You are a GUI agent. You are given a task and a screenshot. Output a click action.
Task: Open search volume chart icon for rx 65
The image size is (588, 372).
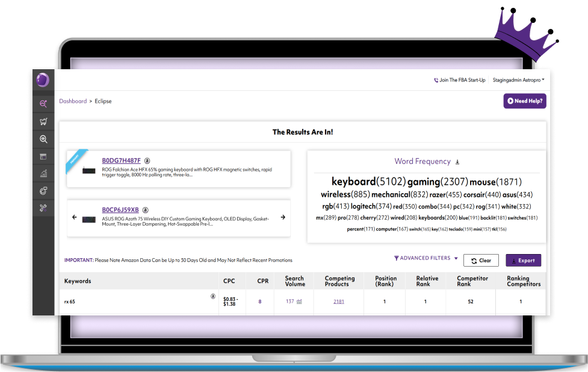[300, 302]
